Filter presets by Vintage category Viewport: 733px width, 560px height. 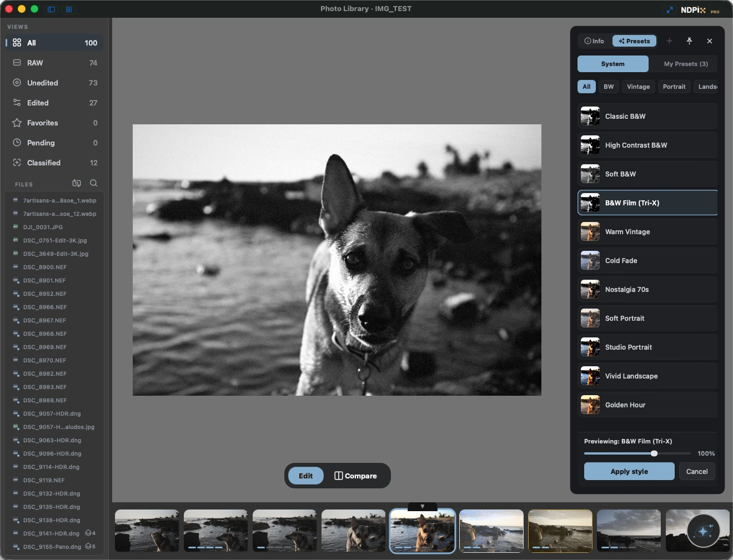[638, 87]
